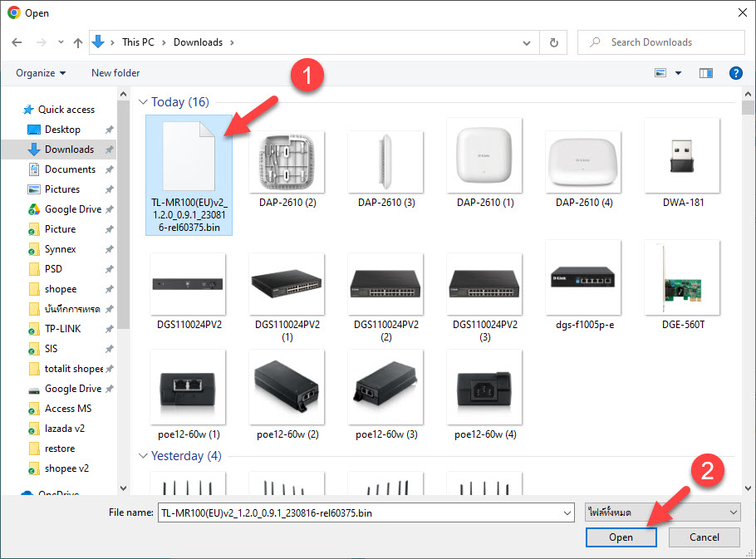This screenshot has width=756, height=559.
Task: Open the PSD folder in sidebar
Action: pyautogui.click(x=53, y=269)
